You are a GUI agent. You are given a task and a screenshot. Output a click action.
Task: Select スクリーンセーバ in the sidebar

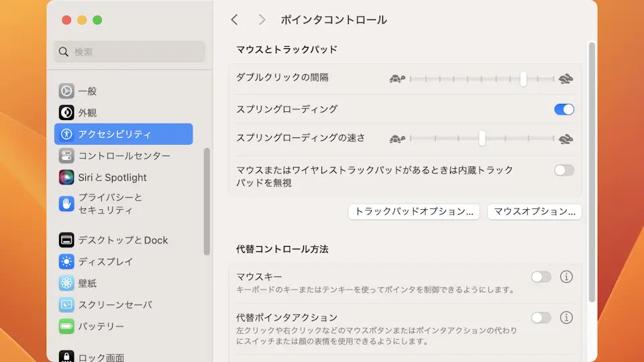pos(114,305)
